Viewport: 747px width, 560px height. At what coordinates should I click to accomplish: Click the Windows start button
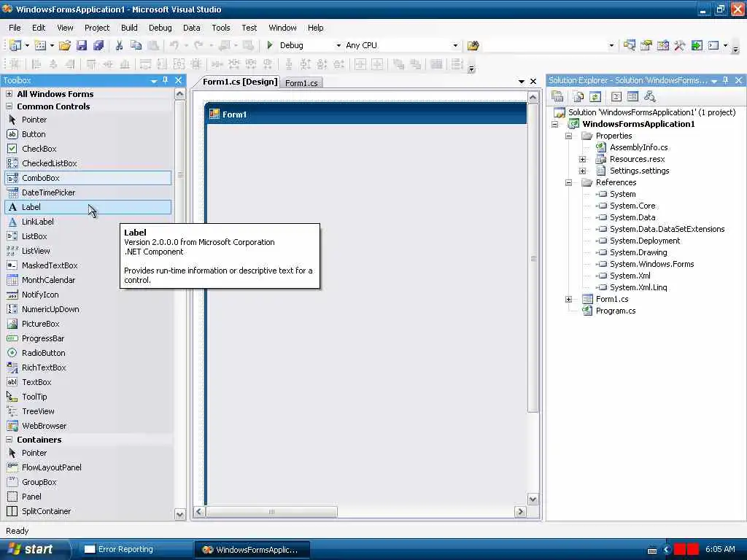34,549
